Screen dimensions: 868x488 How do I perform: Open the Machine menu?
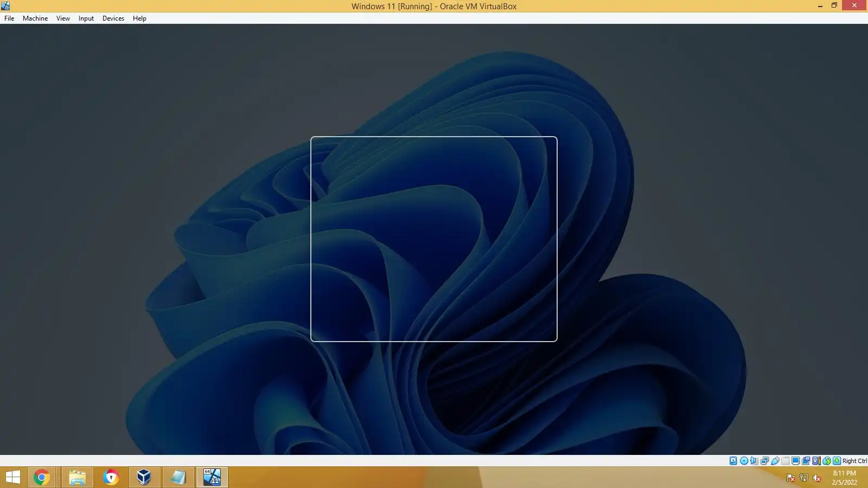[x=35, y=18]
